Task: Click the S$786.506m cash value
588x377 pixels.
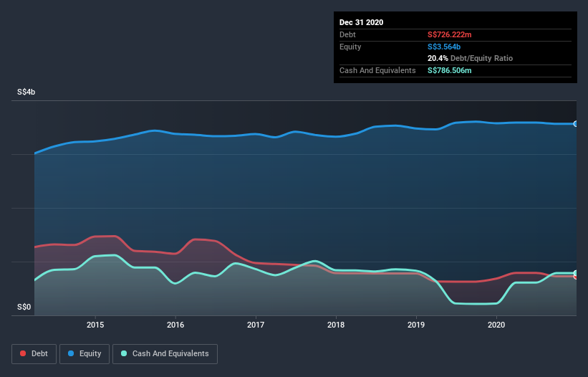Action: 450,70
